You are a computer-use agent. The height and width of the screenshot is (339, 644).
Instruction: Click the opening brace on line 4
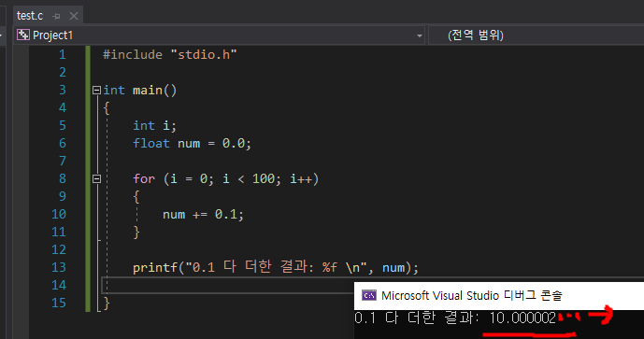[107, 108]
